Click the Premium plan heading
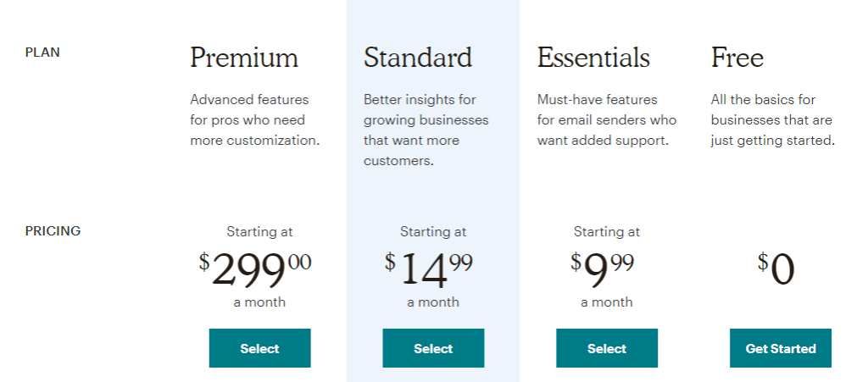 (x=244, y=58)
